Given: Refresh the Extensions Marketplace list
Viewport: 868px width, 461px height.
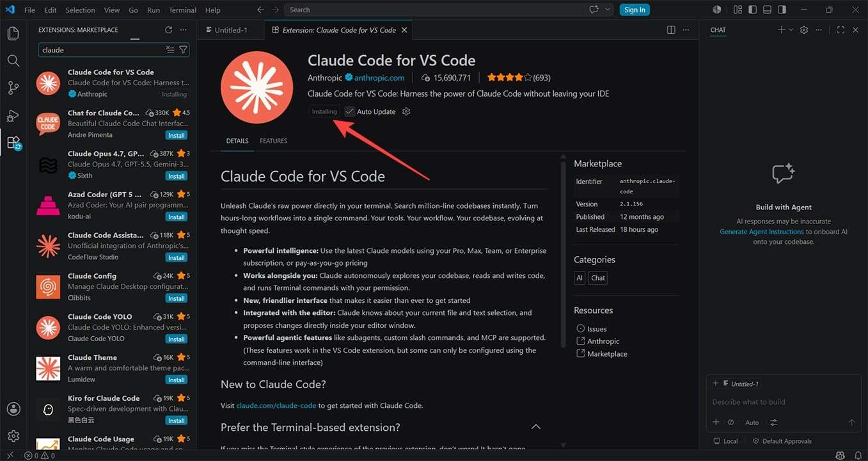Looking at the screenshot, I should coord(168,30).
